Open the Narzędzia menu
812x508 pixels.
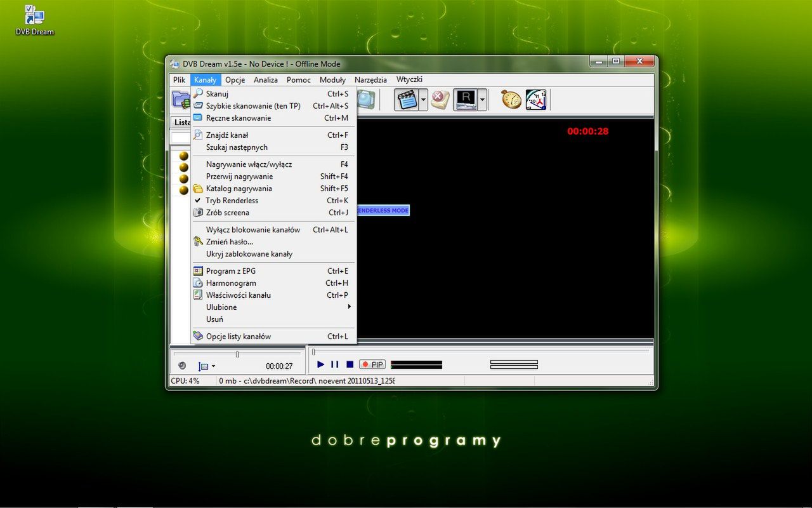370,80
